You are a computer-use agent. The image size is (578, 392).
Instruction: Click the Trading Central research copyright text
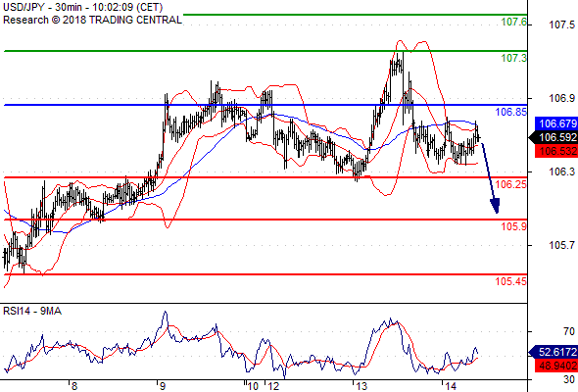(92, 20)
